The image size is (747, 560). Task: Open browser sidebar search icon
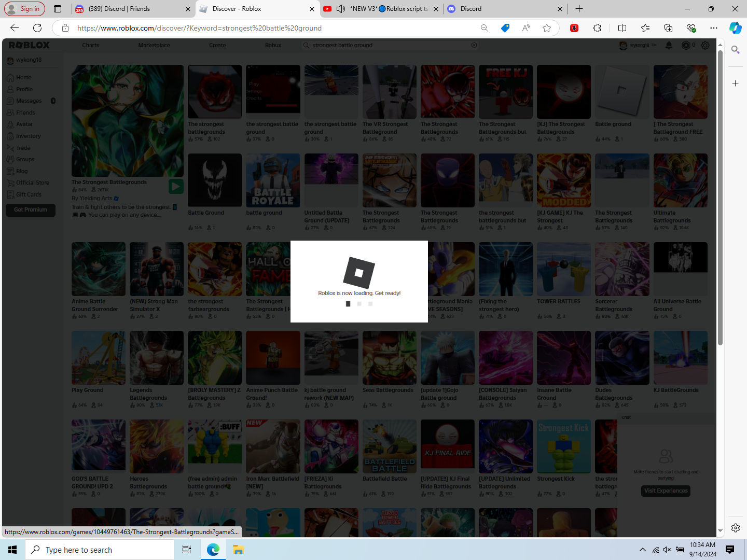735,50
